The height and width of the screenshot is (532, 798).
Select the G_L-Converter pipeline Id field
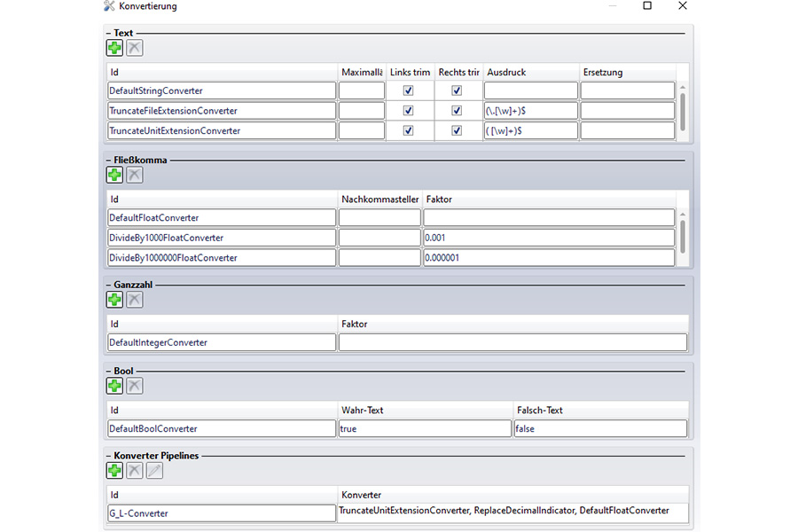click(221, 512)
